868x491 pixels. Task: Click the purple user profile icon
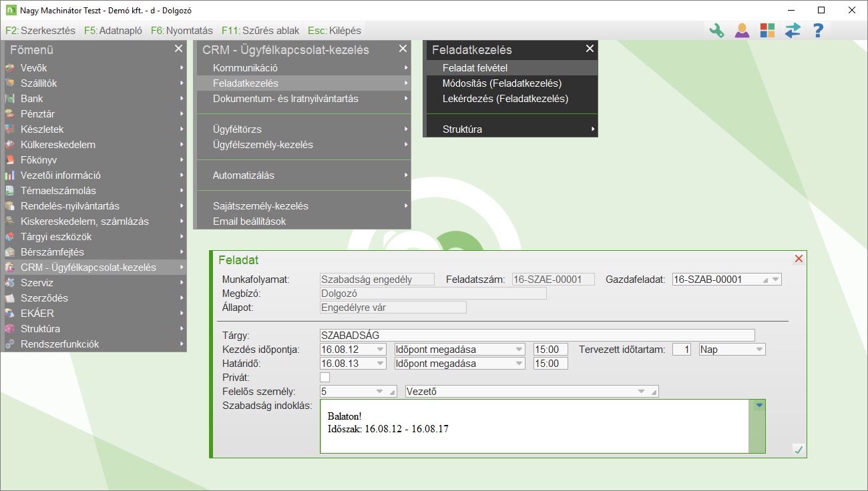742,31
